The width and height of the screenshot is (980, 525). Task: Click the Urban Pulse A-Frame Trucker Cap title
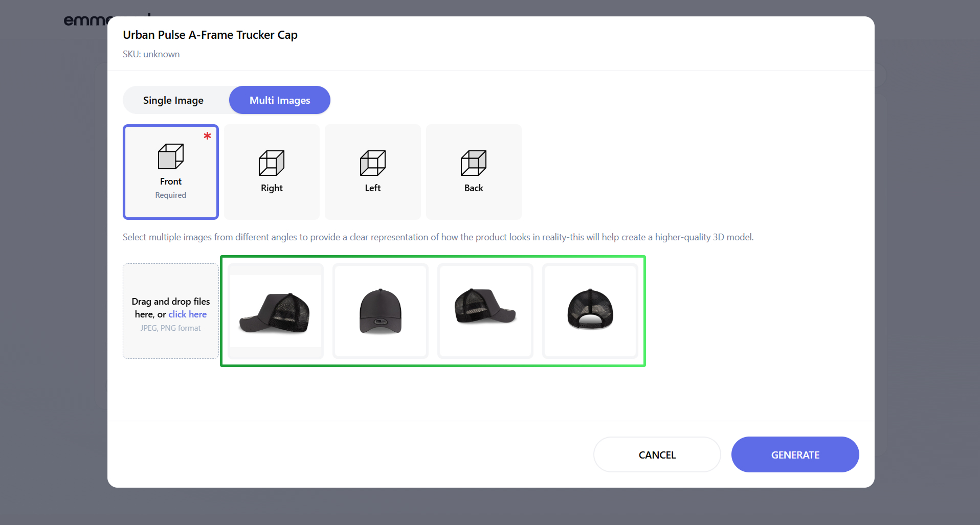click(x=210, y=35)
